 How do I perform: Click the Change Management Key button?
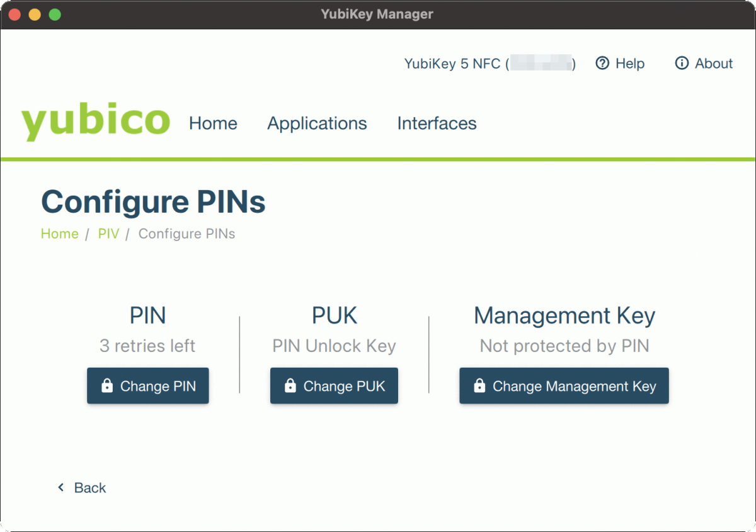[x=564, y=385]
